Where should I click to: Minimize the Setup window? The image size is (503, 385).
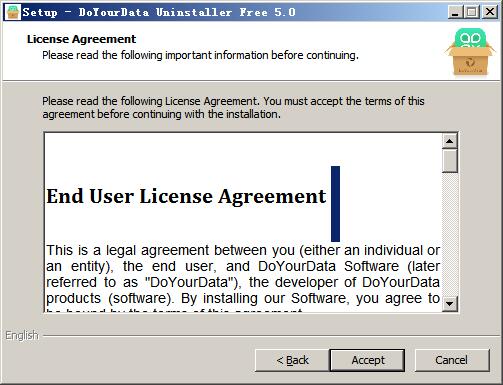[x=455, y=12]
